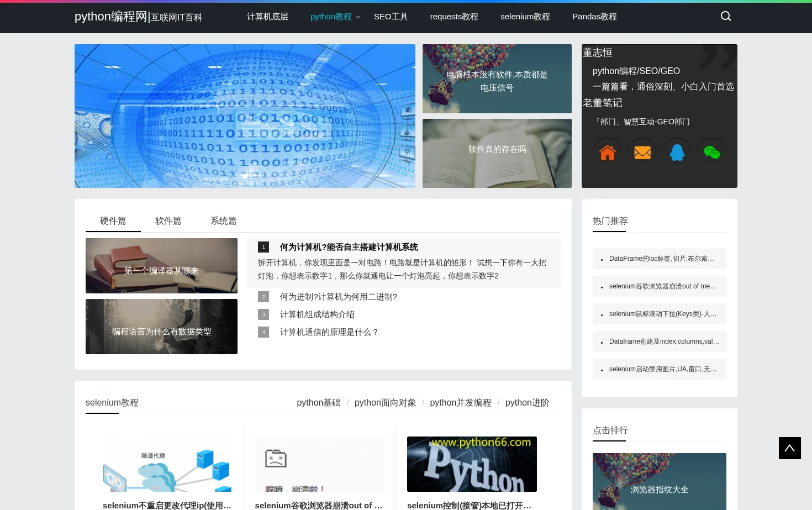This screenshot has height=510, width=812.
Task: Switch to python基础 category tab
Action: pos(319,403)
